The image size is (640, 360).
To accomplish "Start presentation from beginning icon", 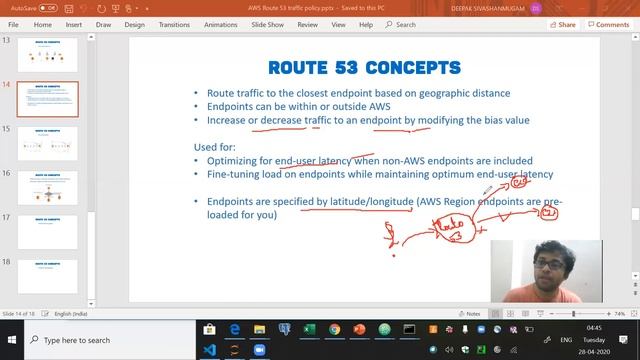I will pos(116,8).
